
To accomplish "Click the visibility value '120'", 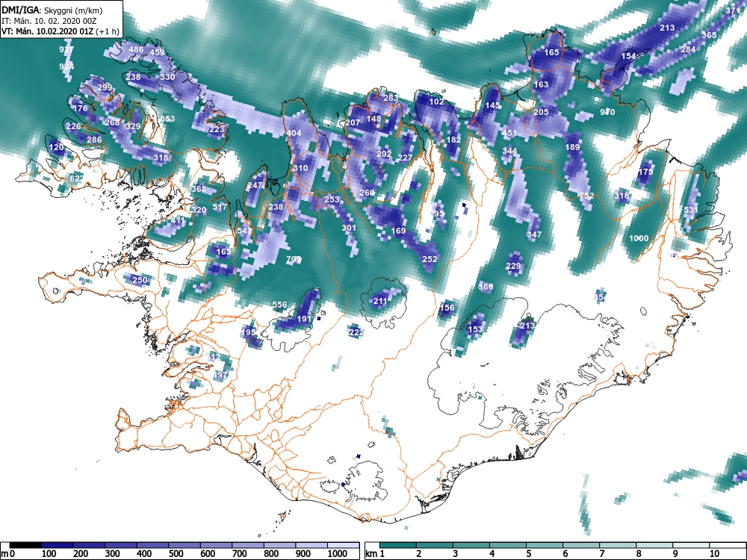I will 56,147.
